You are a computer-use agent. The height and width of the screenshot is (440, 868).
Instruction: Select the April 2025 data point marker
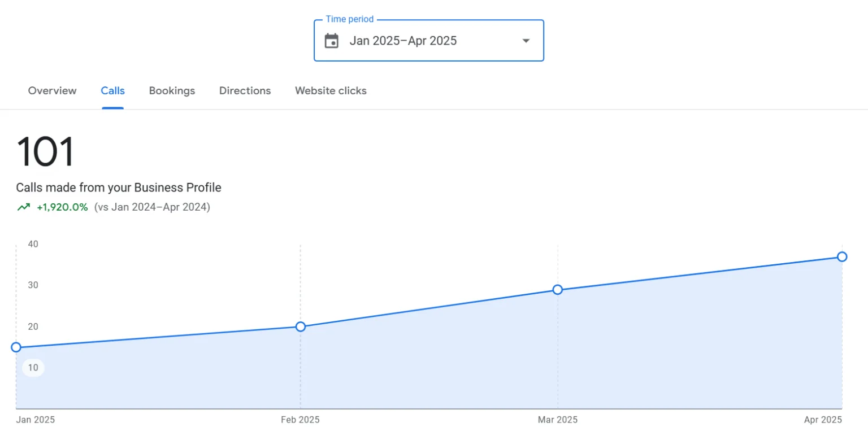click(x=843, y=256)
